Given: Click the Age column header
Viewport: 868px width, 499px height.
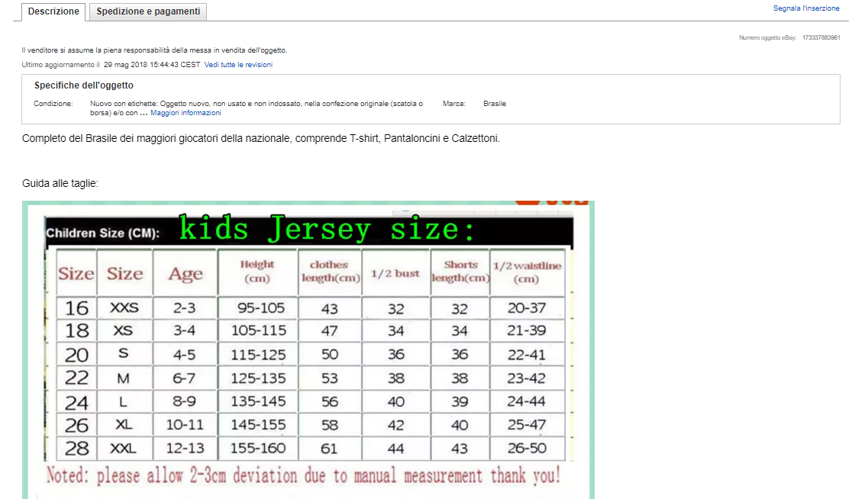Looking at the screenshot, I should (186, 273).
